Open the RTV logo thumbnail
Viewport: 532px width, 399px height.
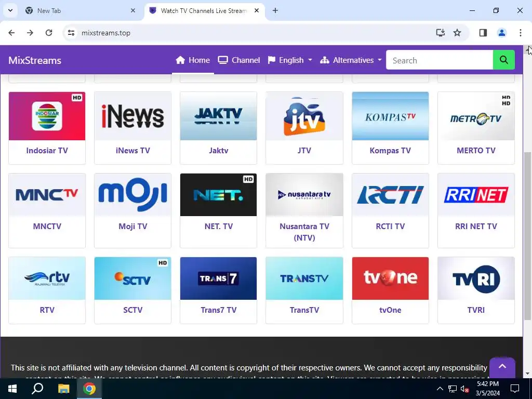tap(47, 278)
